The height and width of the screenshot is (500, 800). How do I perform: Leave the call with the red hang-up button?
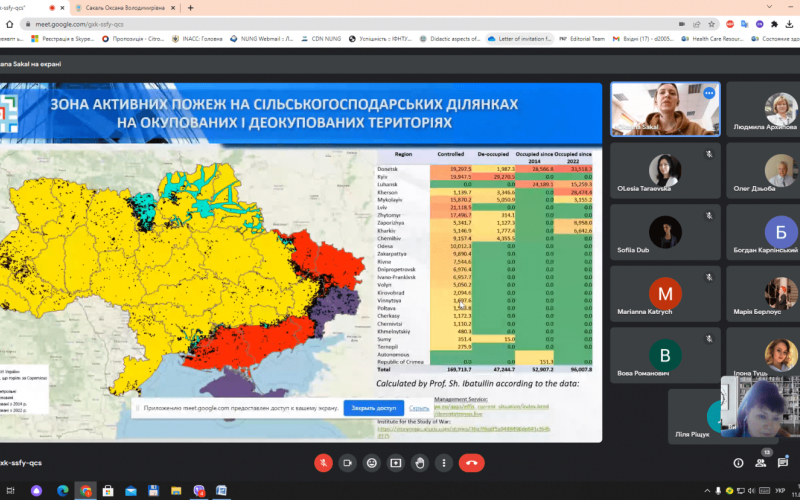pyautogui.click(x=471, y=463)
